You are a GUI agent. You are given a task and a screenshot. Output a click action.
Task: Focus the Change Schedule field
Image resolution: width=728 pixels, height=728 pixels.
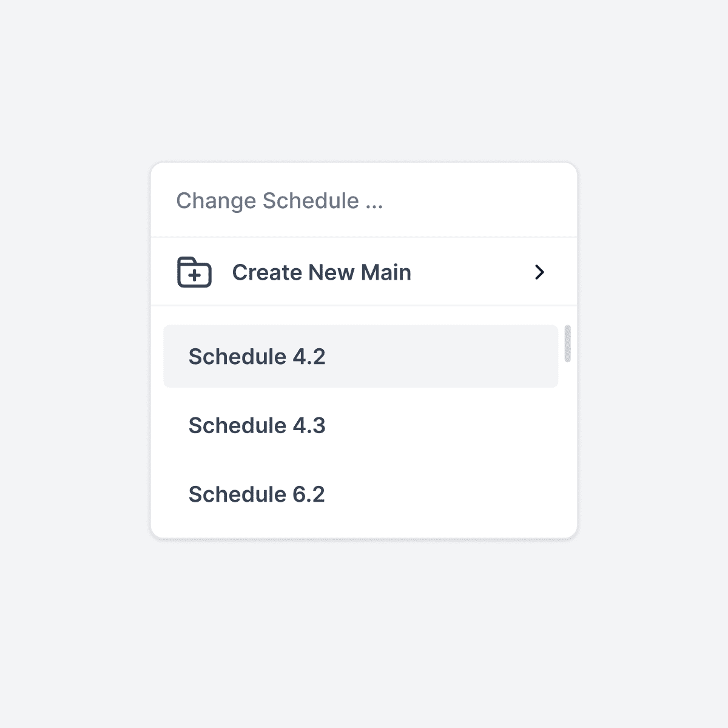pyautogui.click(x=364, y=201)
